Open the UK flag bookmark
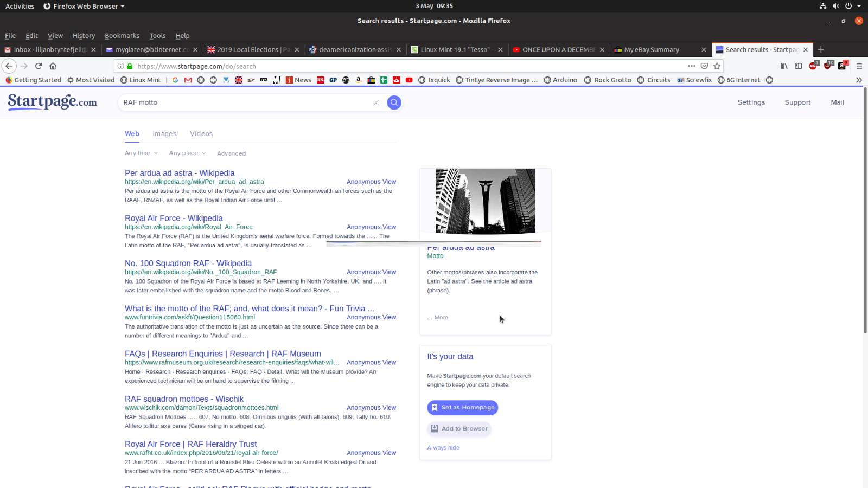 pyautogui.click(x=239, y=80)
